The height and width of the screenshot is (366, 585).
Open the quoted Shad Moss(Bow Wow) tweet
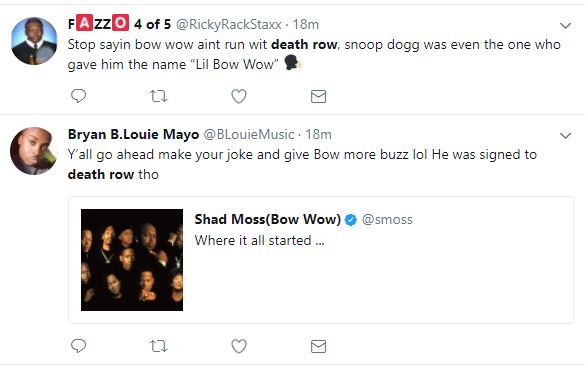(321, 260)
